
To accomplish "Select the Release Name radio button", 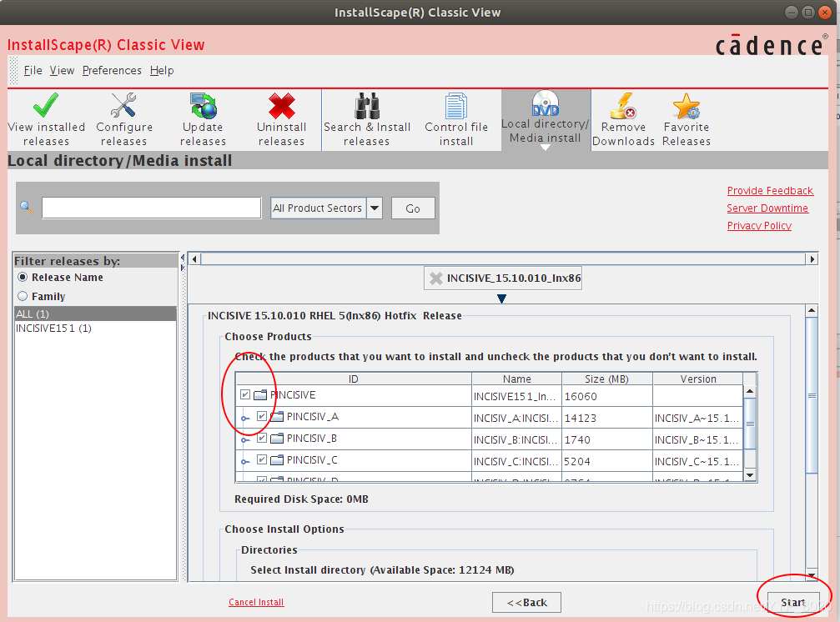I will [x=23, y=278].
